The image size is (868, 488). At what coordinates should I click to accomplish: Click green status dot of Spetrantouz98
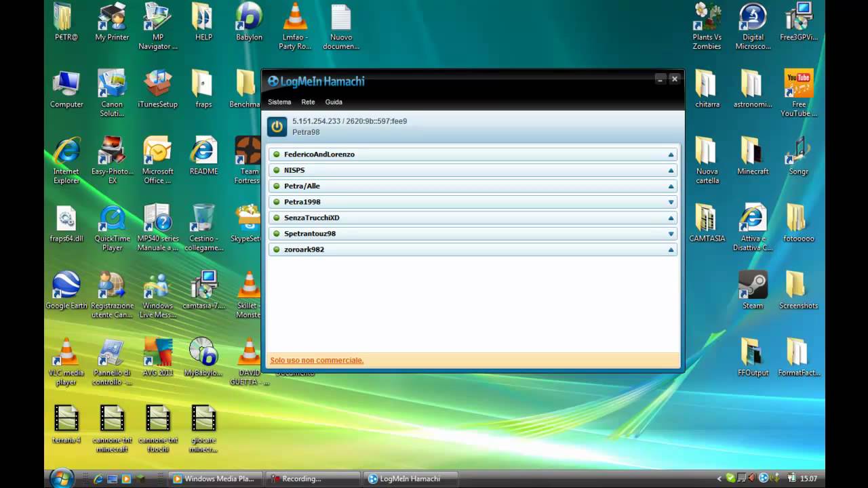click(277, 234)
